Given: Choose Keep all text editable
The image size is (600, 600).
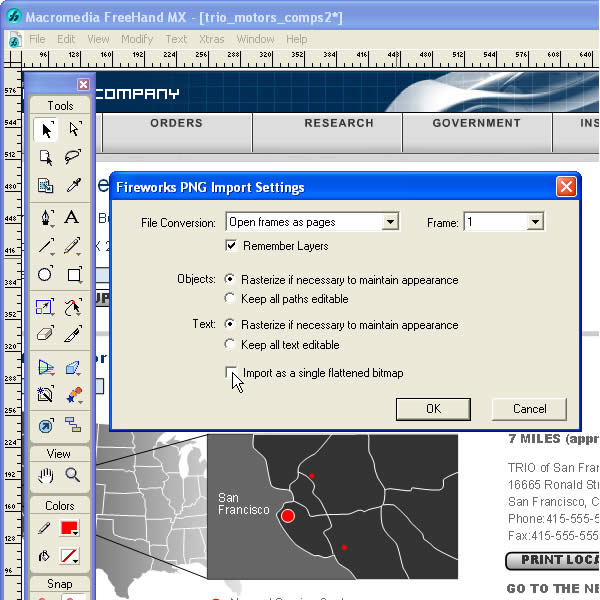Looking at the screenshot, I should pyautogui.click(x=230, y=344).
